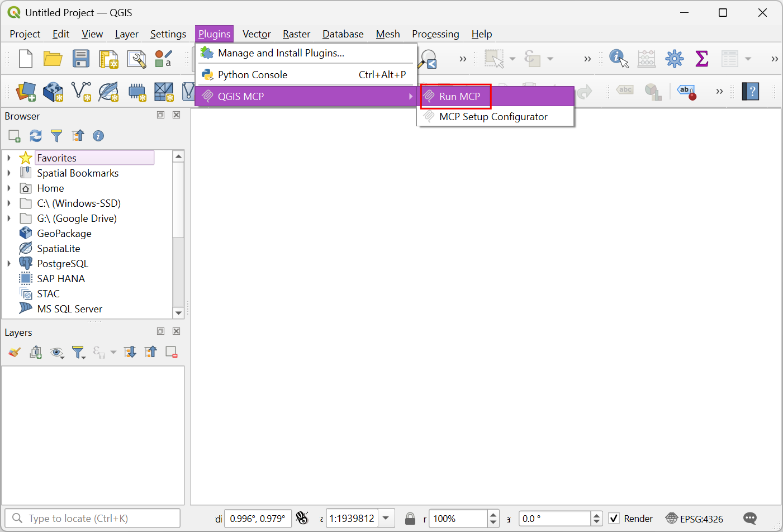Screen dimensions: 783x532
Task: Expand the Favorites tree node
Action: pyautogui.click(x=9, y=158)
